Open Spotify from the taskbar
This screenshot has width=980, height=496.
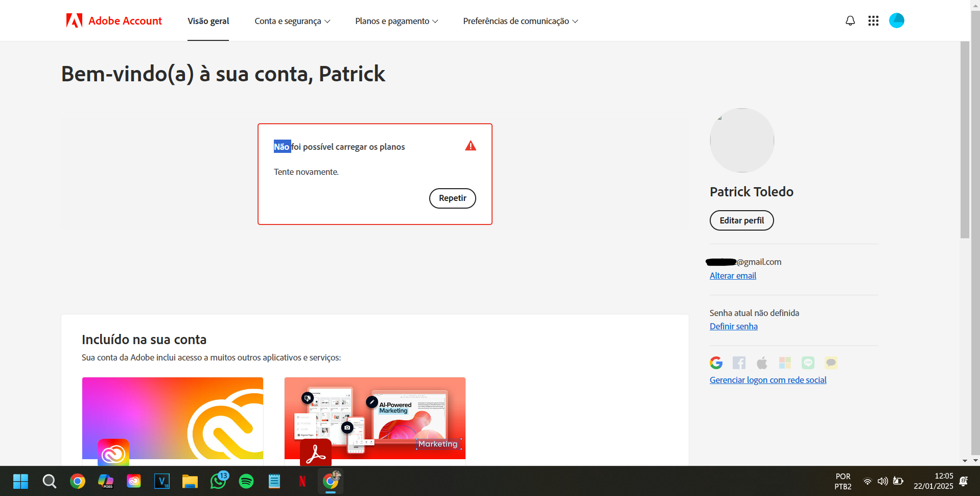pyautogui.click(x=246, y=481)
